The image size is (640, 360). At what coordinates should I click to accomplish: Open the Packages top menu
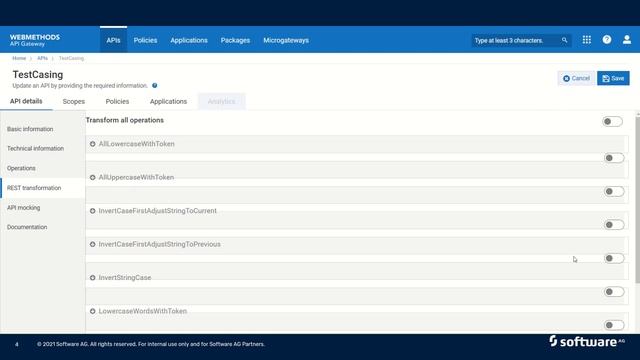coord(235,40)
